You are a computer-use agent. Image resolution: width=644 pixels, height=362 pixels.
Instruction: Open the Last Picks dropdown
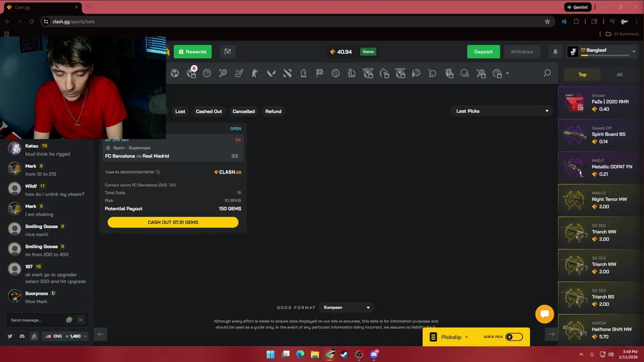(x=502, y=111)
